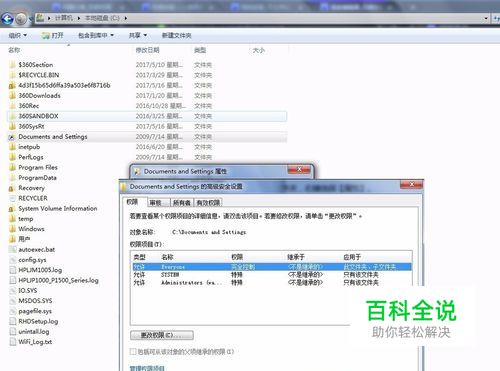The width and height of the screenshot is (500, 371).
Task: Click the config.sys file icon
Action: click(12, 260)
